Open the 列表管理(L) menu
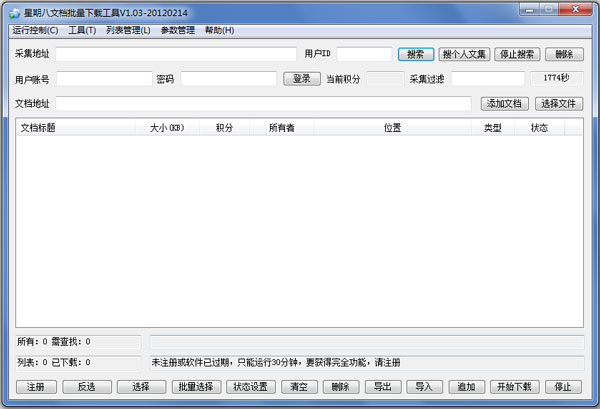 coord(128,30)
